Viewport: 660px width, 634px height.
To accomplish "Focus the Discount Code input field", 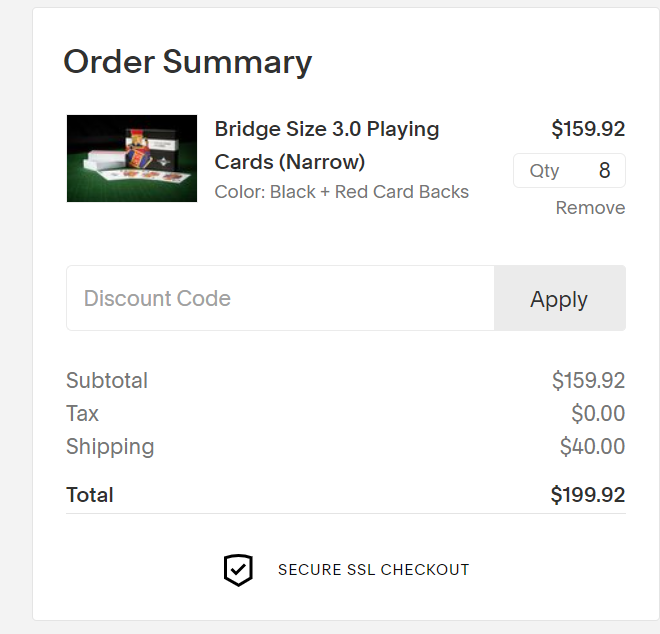I will point(280,298).
